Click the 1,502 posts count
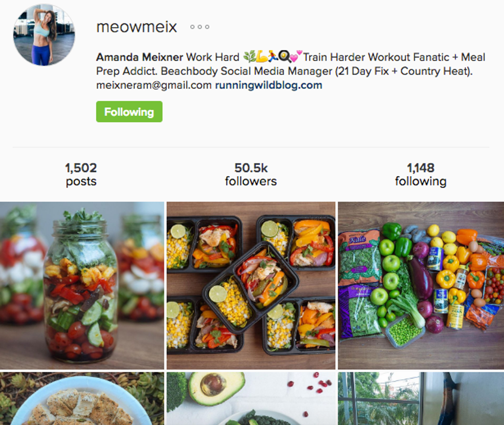 [81, 174]
